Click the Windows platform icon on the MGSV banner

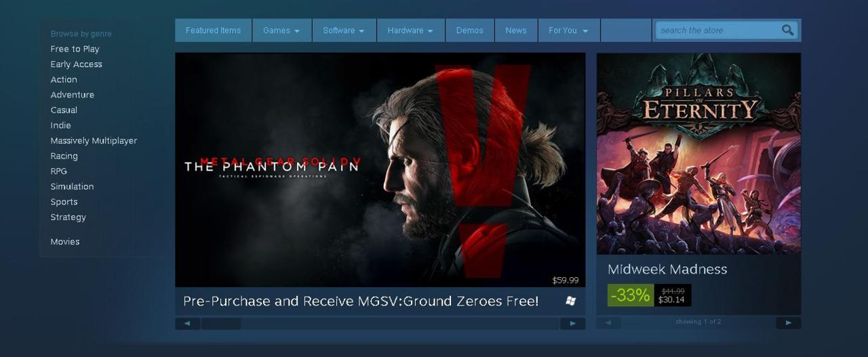click(571, 301)
